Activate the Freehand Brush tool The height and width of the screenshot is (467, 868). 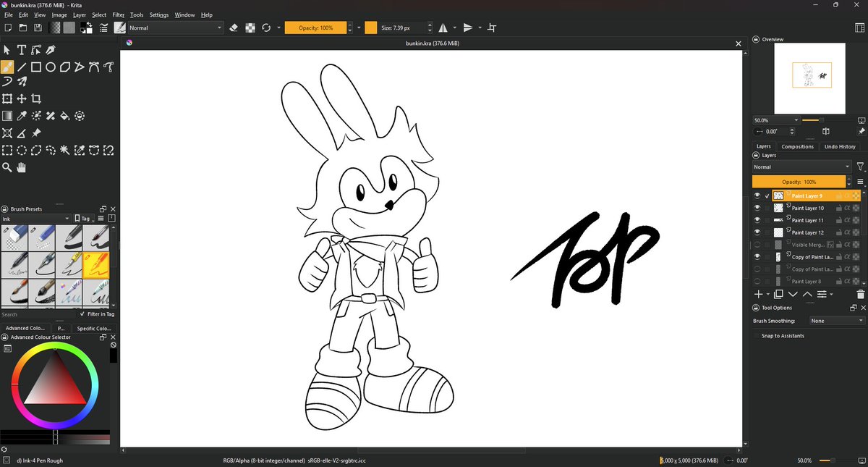tap(7, 67)
